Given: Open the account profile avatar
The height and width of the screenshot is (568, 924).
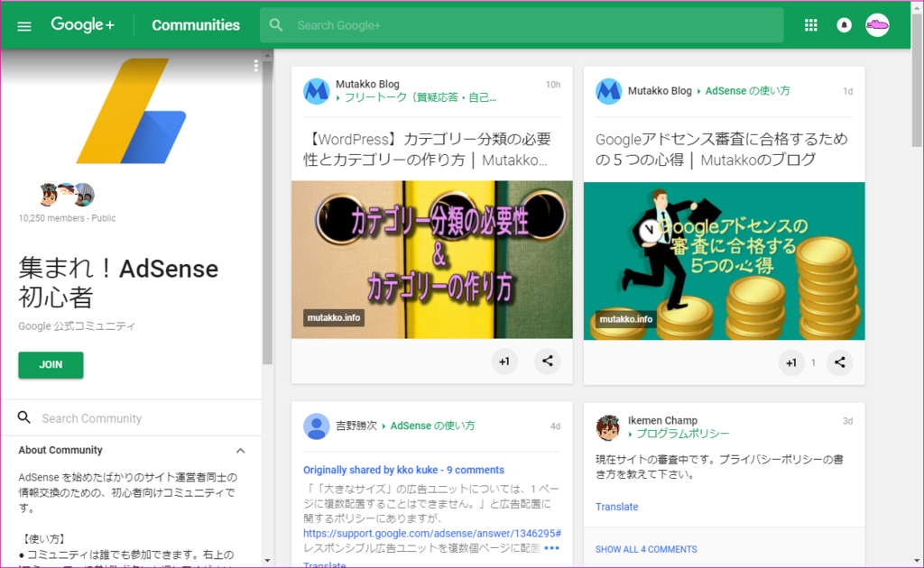Looking at the screenshot, I should pyautogui.click(x=877, y=25).
